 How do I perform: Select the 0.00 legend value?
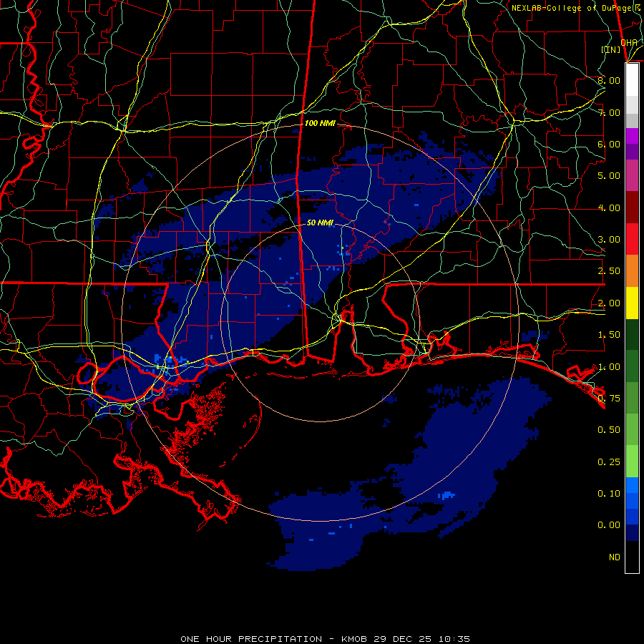609,525
